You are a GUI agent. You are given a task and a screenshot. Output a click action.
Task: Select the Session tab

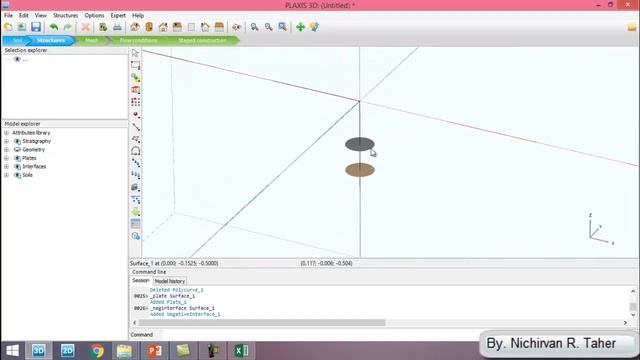pyautogui.click(x=141, y=280)
